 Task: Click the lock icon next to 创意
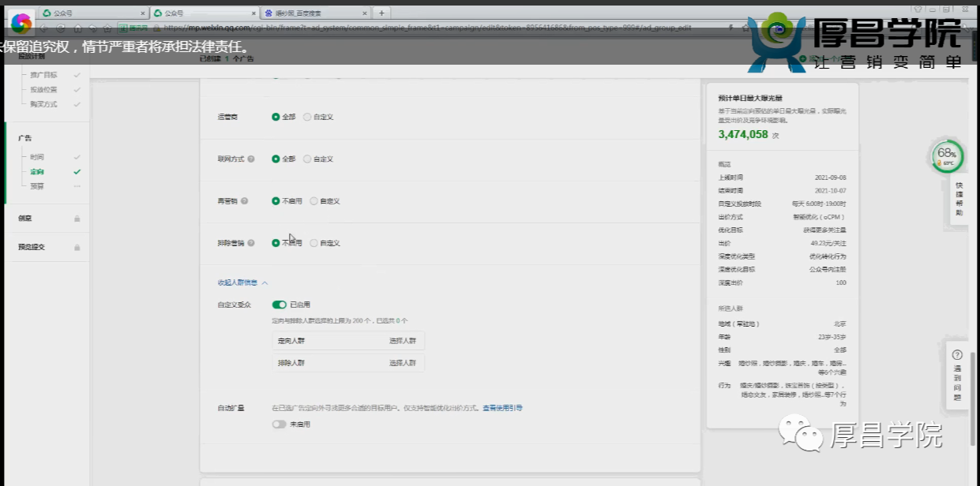click(77, 219)
